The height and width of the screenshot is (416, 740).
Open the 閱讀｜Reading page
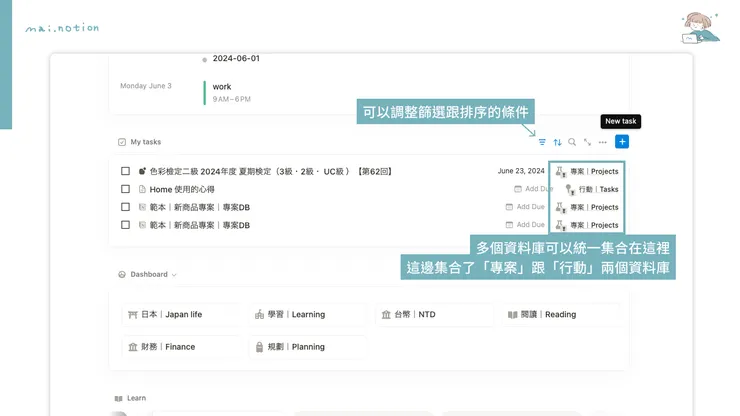(x=561, y=314)
